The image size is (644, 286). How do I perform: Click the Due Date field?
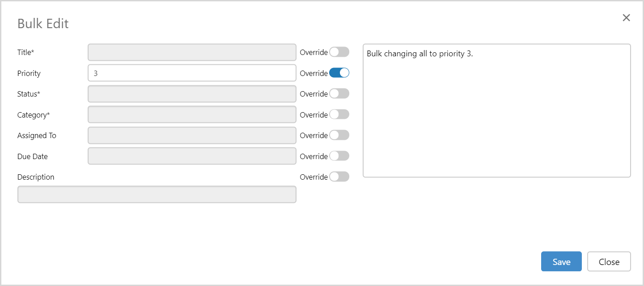pyautogui.click(x=192, y=156)
